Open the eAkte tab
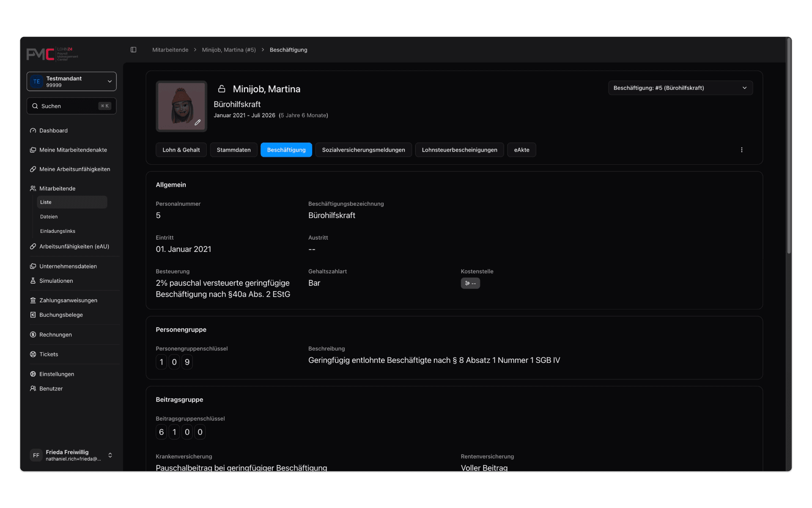 [521, 150]
